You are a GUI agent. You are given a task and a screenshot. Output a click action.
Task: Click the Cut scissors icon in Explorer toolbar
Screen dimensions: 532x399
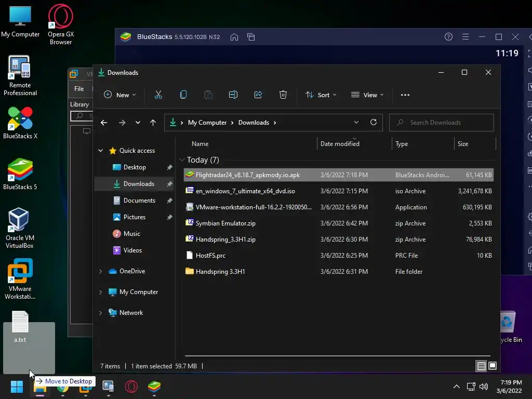click(158, 95)
